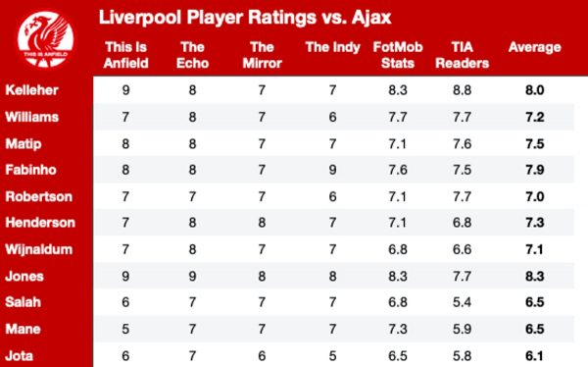Click The Indy column header

332,47
